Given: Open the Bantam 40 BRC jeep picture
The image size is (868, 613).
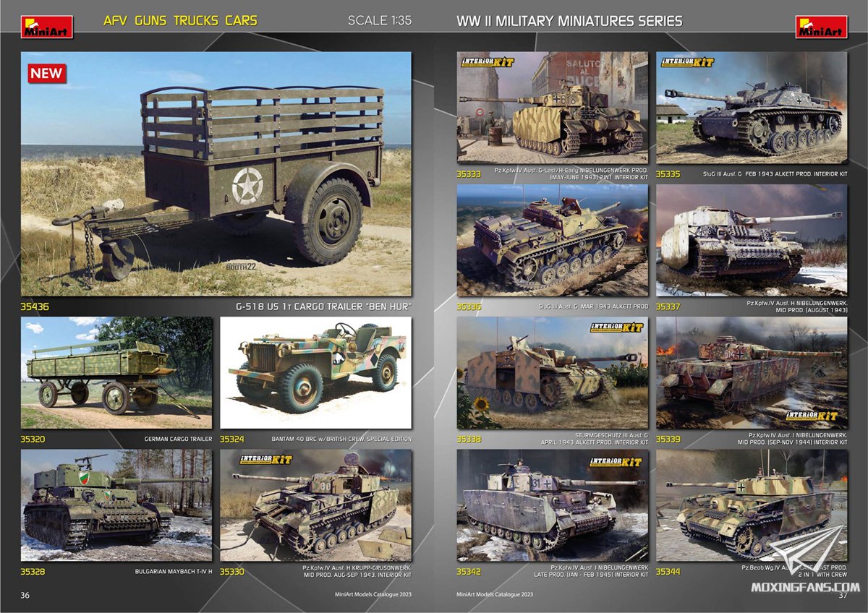Looking at the screenshot, I should [x=316, y=373].
